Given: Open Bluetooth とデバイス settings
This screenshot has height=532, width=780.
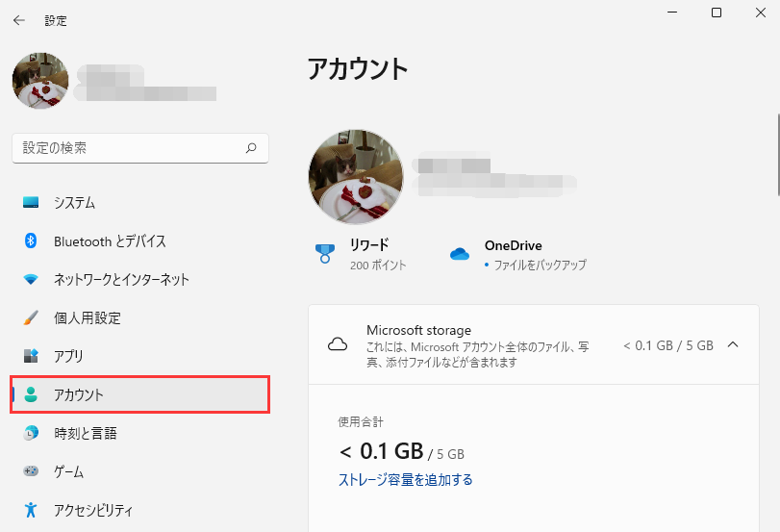Looking at the screenshot, I should [x=139, y=241].
